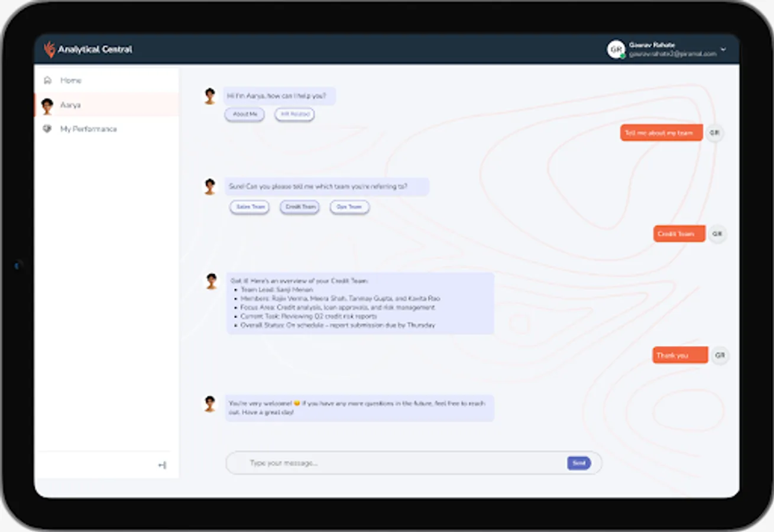This screenshot has height=532, width=774.
Task: Select the HR Related suggestion
Action: tap(294, 115)
